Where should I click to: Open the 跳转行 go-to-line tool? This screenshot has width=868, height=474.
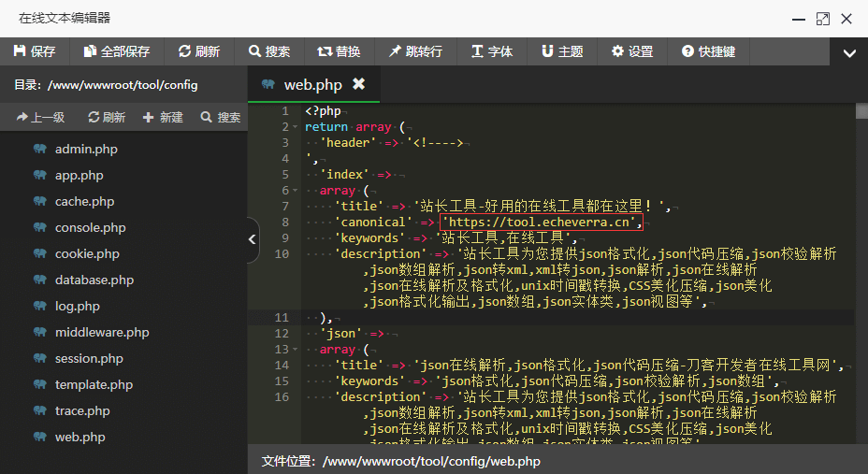(415, 51)
